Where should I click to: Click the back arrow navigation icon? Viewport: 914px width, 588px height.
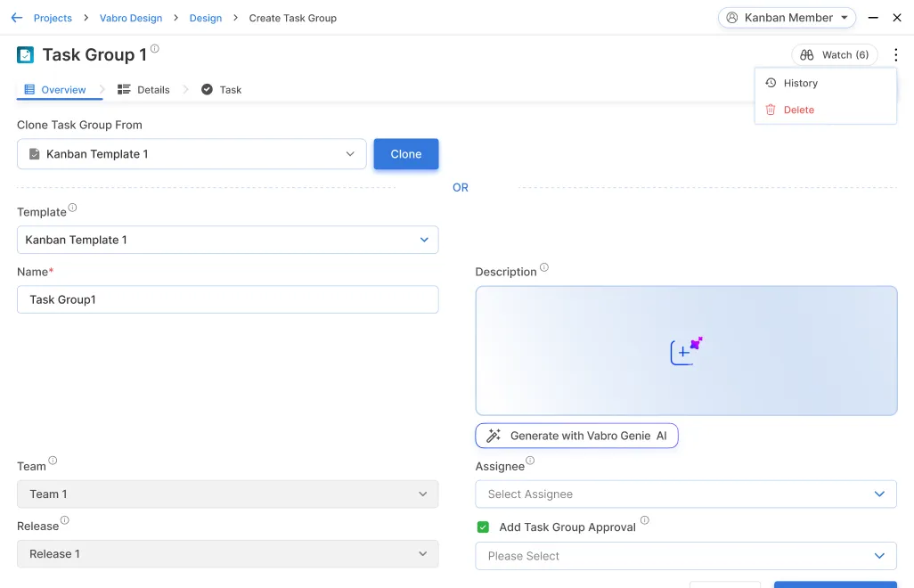coord(16,17)
